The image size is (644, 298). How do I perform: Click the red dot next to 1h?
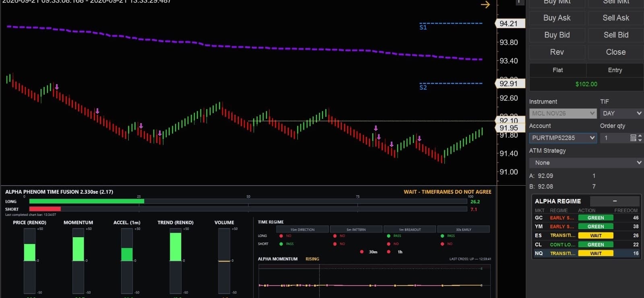[x=388, y=252]
